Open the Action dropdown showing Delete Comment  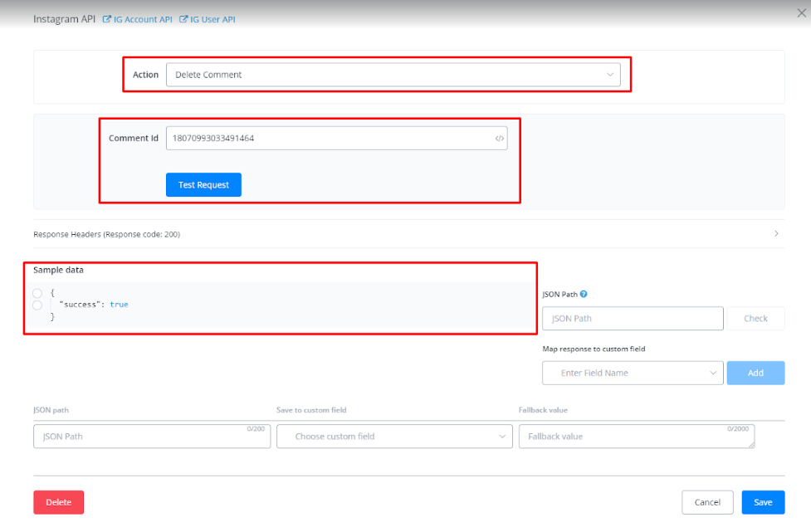click(393, 75)
